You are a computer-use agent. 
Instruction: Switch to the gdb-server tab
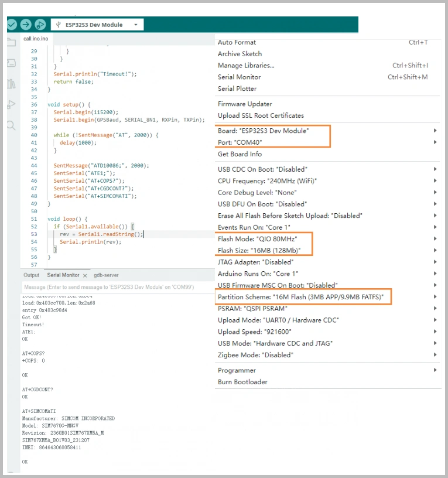pyautogui.click(x=106, y=275)
